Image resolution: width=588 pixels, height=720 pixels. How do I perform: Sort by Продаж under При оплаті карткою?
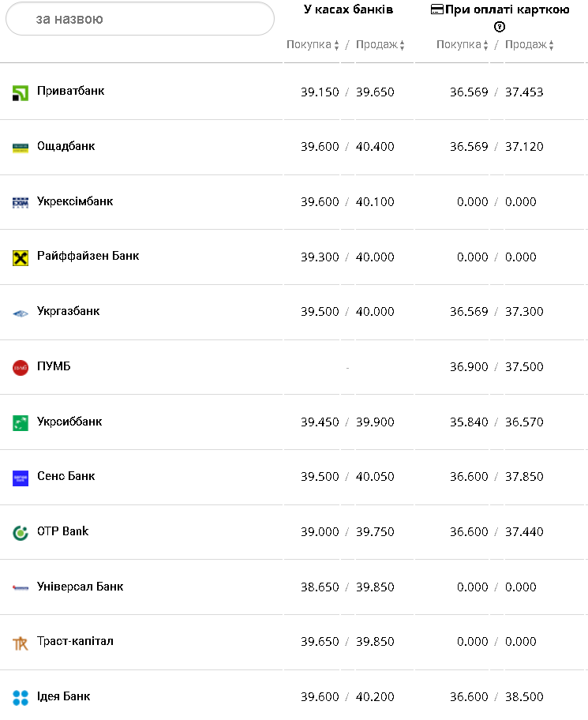click(530, 45)
